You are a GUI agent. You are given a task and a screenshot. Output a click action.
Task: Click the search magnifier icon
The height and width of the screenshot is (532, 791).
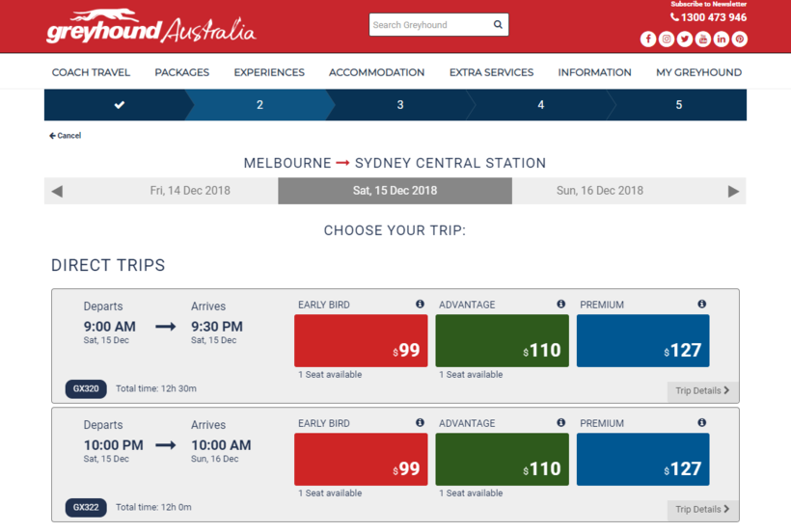tap(498, 25)
